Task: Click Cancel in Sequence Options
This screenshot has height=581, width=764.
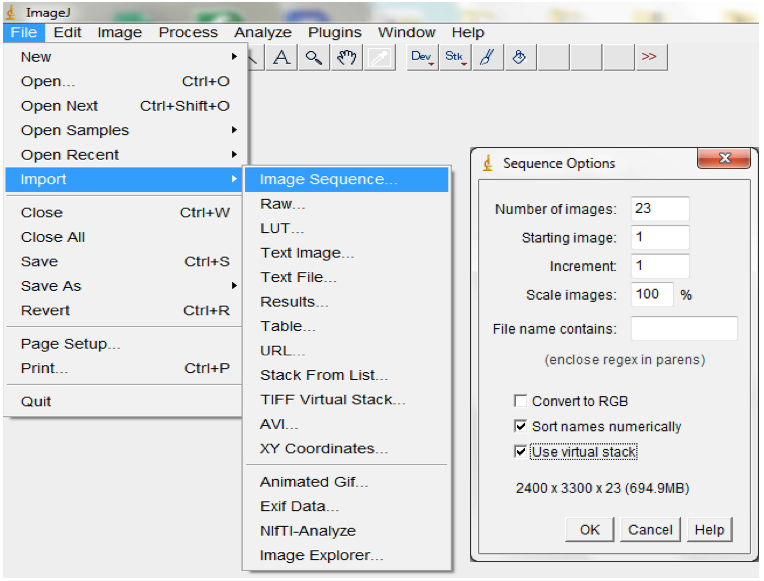Action: [650, 530]
